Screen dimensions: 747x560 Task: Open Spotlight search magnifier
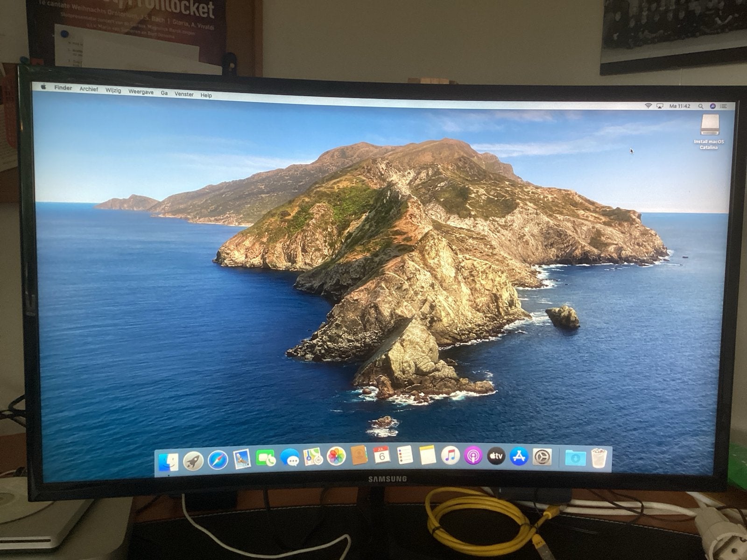pos(701,106)
